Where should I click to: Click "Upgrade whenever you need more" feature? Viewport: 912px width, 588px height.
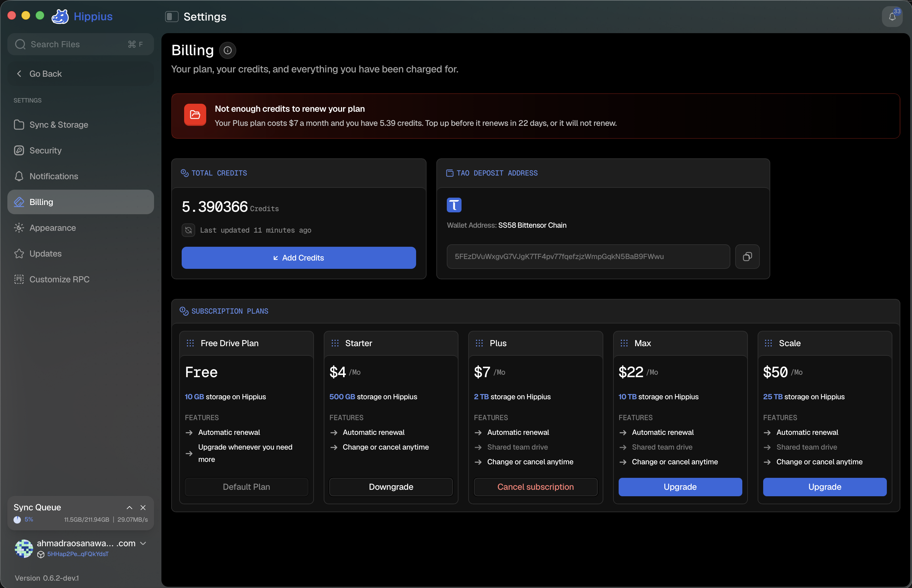(x=245, y=453)
